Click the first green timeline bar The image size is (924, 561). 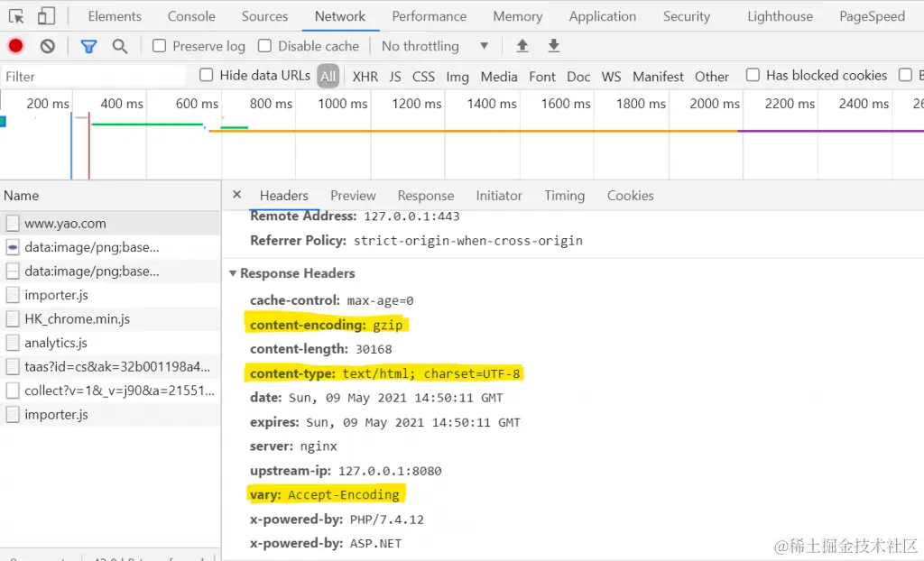pos(147,124)
